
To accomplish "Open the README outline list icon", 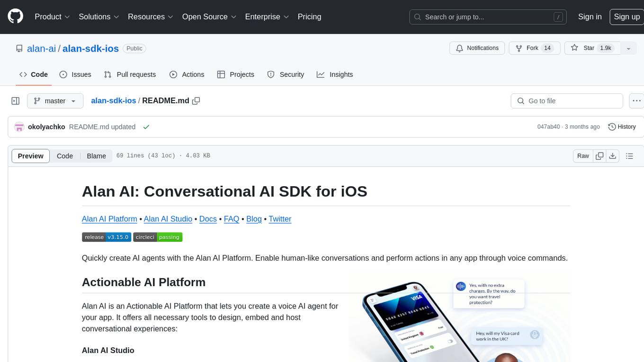I will pos(629,156).
